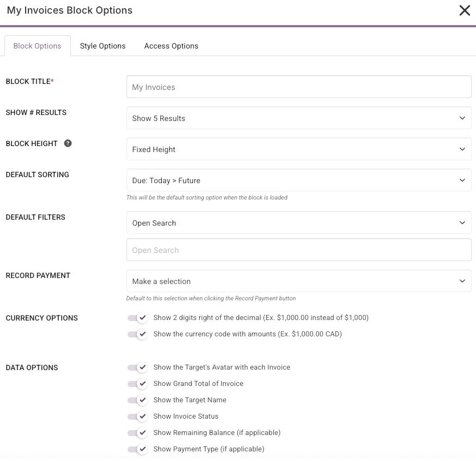Disable Show the Target's Avatar toggle
Image resolution: width=476 pixels, height=459 pixels.
137,367
